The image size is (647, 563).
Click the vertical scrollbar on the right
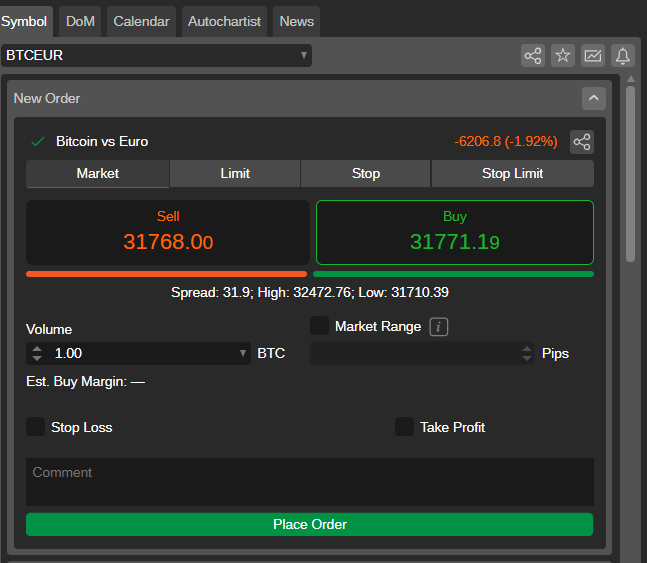(x=630, y=175)
